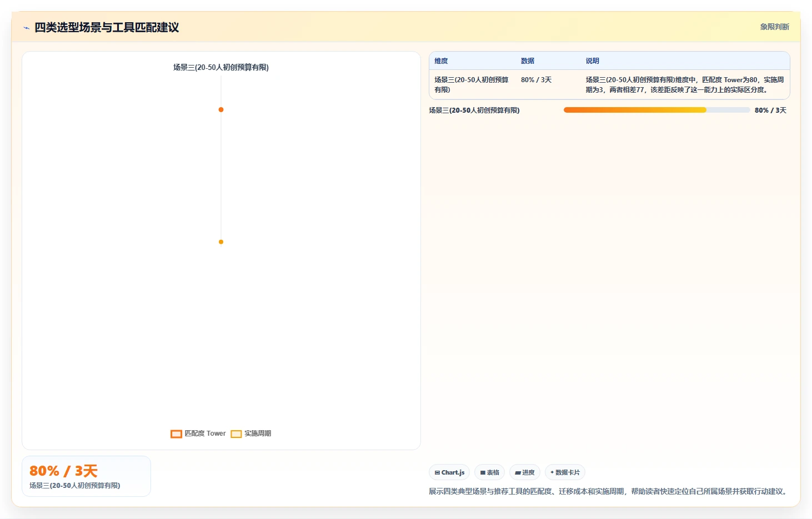Click the 场景三 table row's dimension cell
Viewport: 812px width, 519px height.
click(472, 84)
